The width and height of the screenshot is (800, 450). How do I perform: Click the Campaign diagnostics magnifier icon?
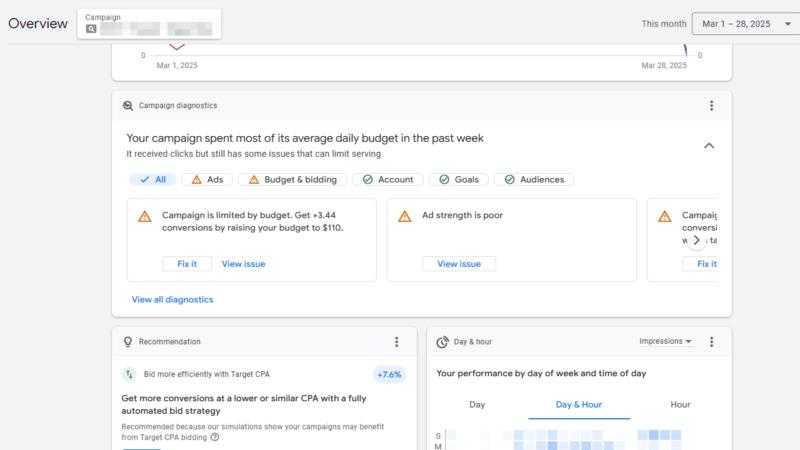coord(128,106)
